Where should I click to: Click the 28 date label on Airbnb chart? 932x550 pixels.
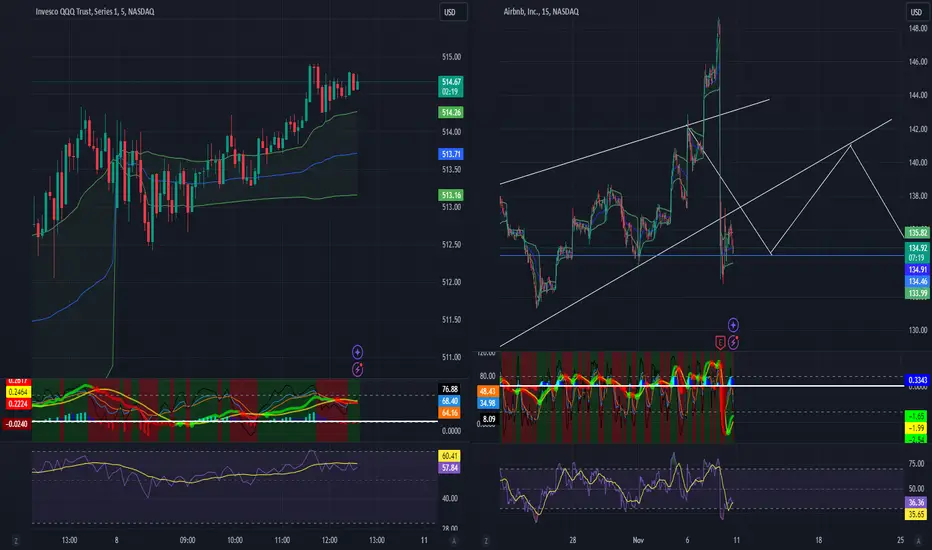click(572, 540)
